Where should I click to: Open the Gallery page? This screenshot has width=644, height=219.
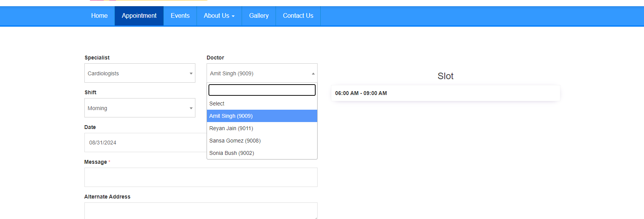(259, 16)
